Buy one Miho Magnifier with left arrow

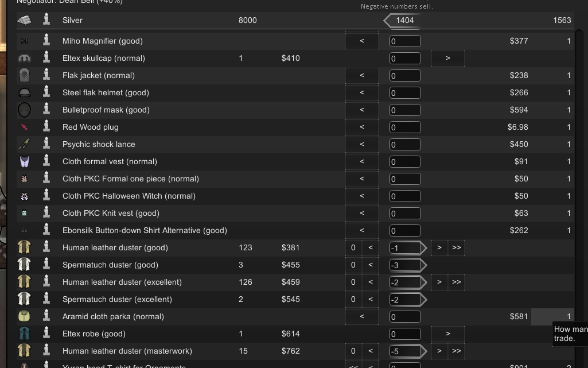[362, 41]
